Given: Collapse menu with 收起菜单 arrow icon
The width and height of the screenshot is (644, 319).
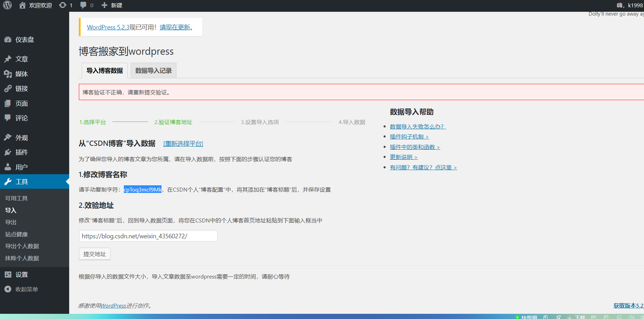Looking at the screenshot, I should (x=8, y=289).
